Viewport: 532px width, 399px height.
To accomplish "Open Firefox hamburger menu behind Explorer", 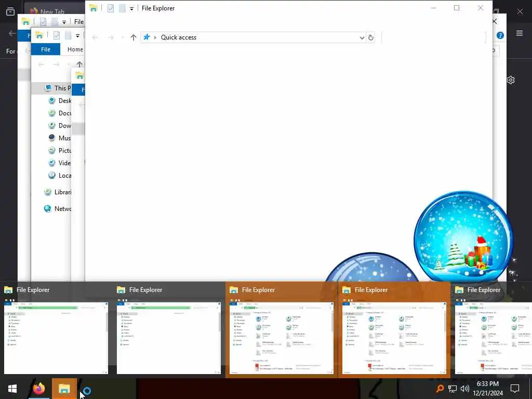I will [520, 33].
